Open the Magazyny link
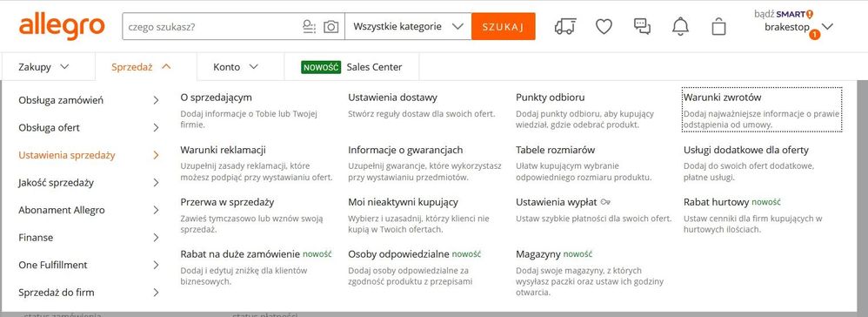Image resolution: width=868 pixels, height=317 pixels. click(x=538, y=254)
